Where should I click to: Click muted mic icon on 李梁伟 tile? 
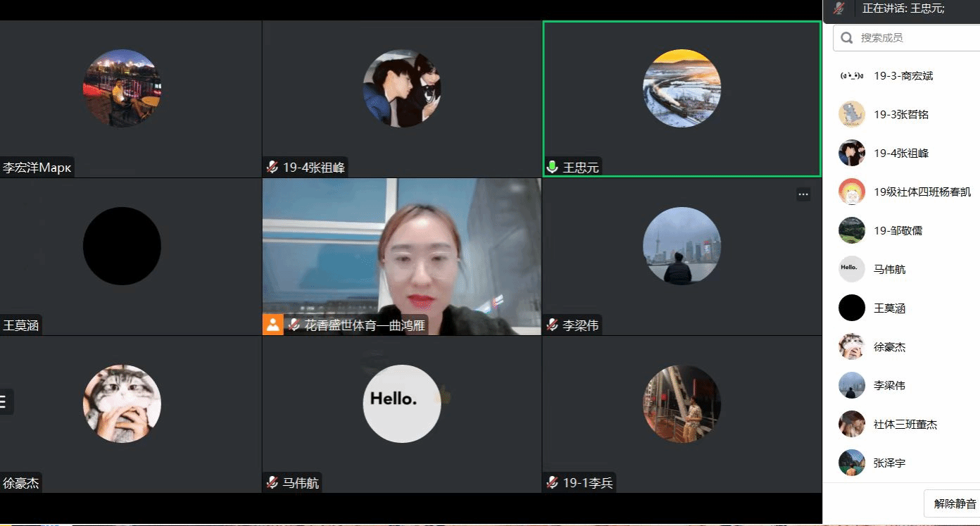[x=553, y=325]
